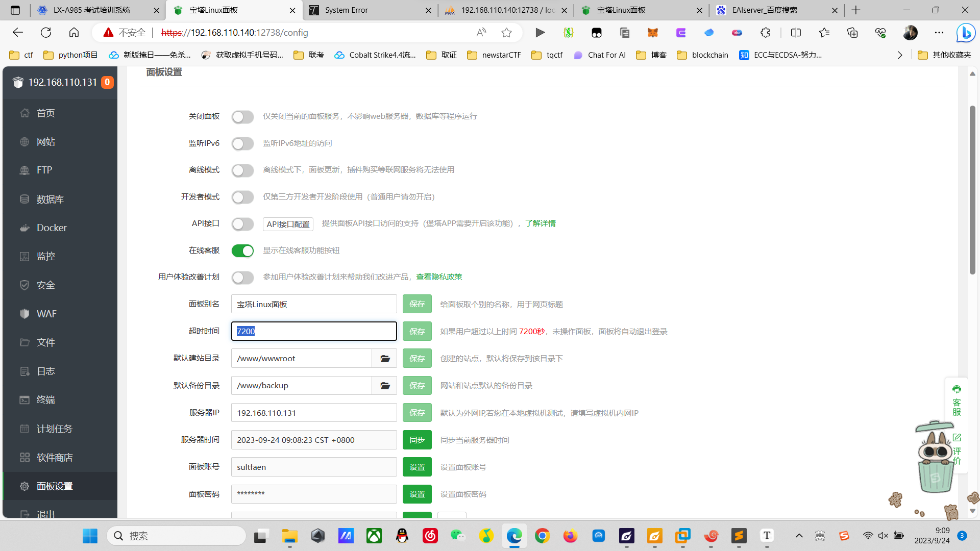Toggle the Close Panel switch

[x=242, y=117]
